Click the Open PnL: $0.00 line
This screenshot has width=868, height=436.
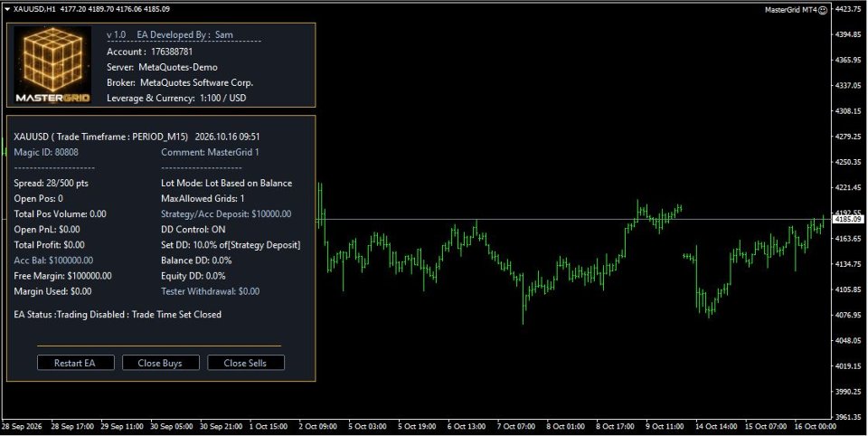pos(47,230)
